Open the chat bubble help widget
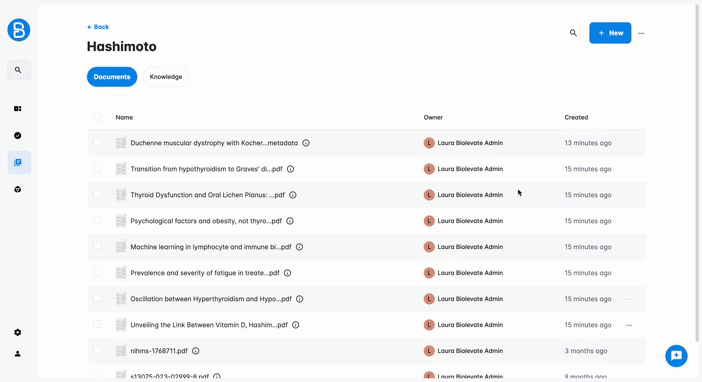The image size is (702, 382). click(x=676, y=356)
